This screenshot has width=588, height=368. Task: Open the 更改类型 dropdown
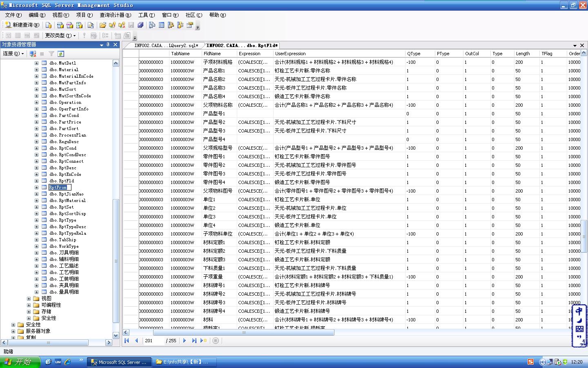tap(60, 36)
